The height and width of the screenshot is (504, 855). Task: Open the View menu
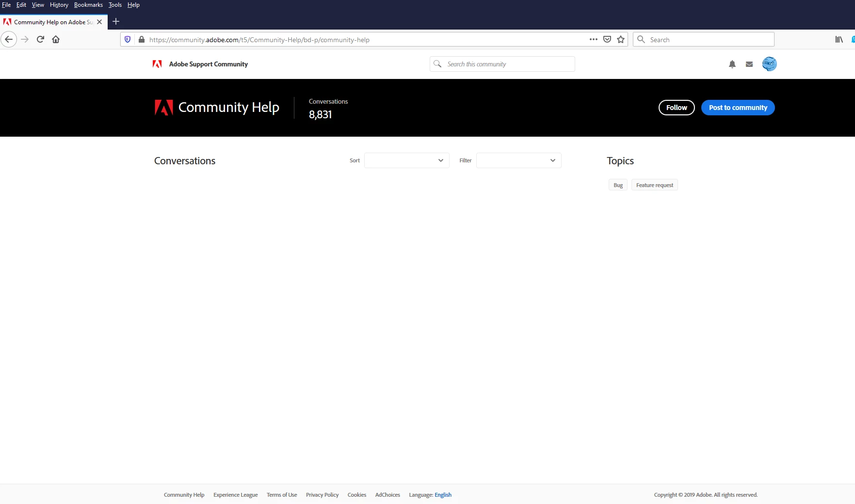point(38,5)
